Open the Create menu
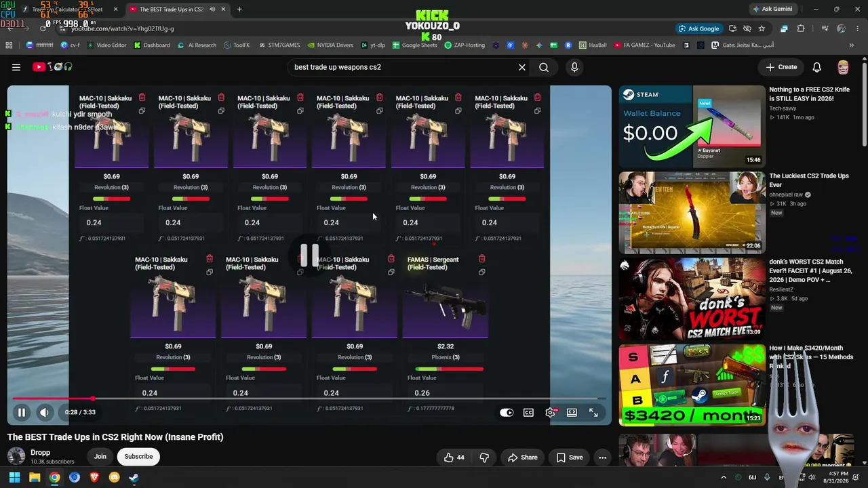The image size is (868, 488). [x=781, y=67]
